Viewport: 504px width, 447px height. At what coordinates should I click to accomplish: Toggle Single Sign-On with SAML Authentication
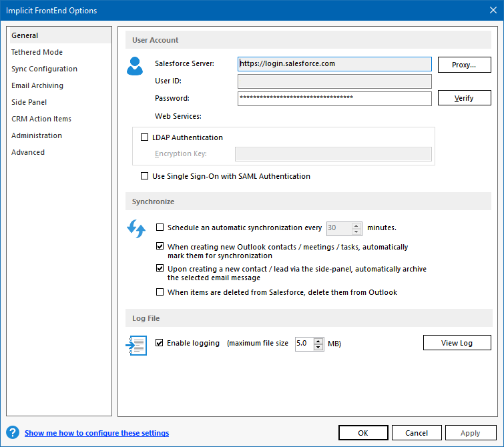(x=145, y=177)
